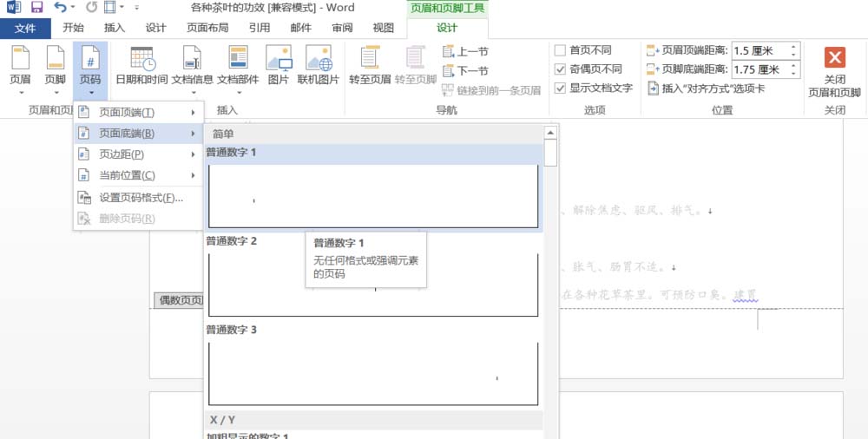Click the X / Y gallery section header
868x439 pixels.
[x=373, y=420]
